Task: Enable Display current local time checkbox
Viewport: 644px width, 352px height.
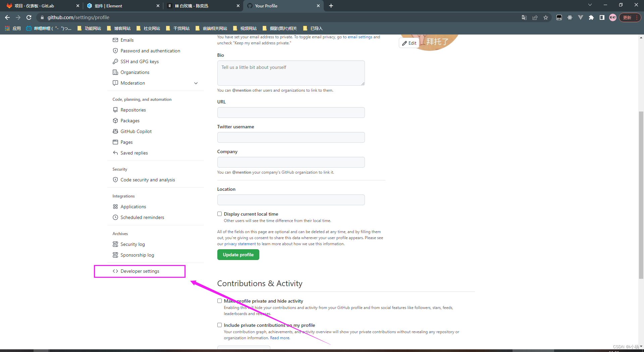Action: click(x=219, y=214)
